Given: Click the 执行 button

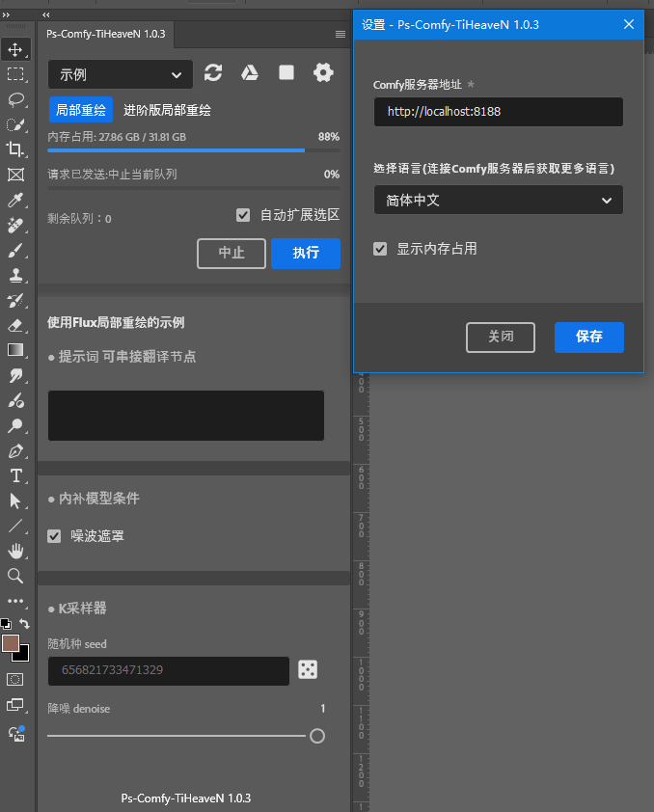Looking at the screenshot, I should pyautogui.click(x=306, y=254).
